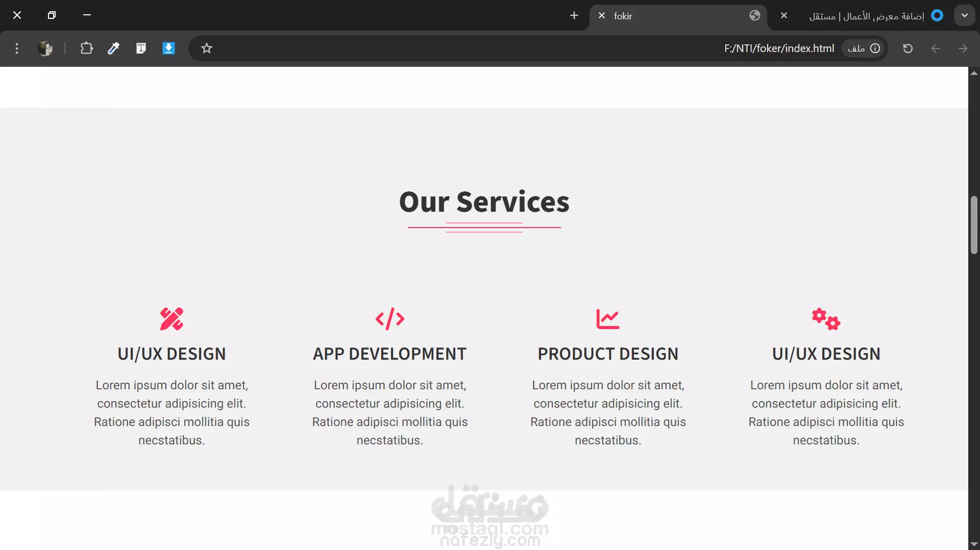Image resolution: width=980 pixels, height=550 pixels.
Task: Open the blue download extension icon
Action: click(168, 48)
